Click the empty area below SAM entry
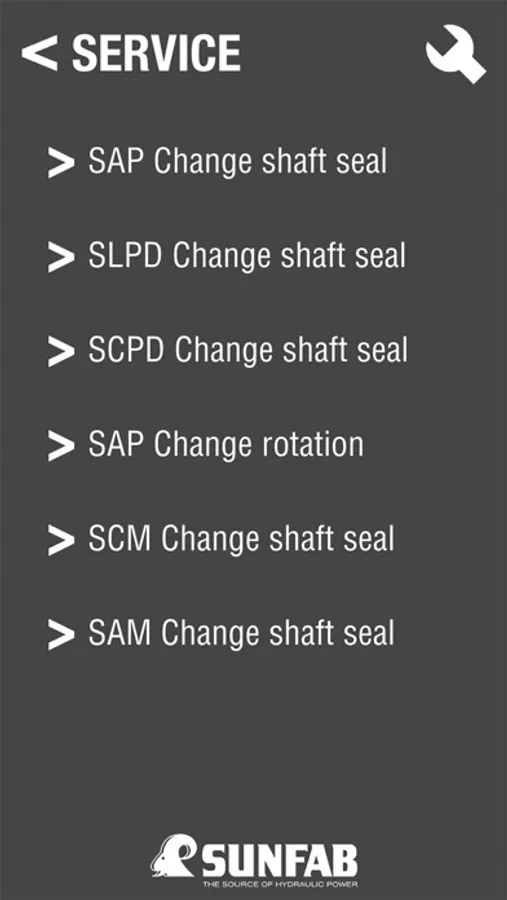This screenshot has width=507, height=900. (253, 740)
